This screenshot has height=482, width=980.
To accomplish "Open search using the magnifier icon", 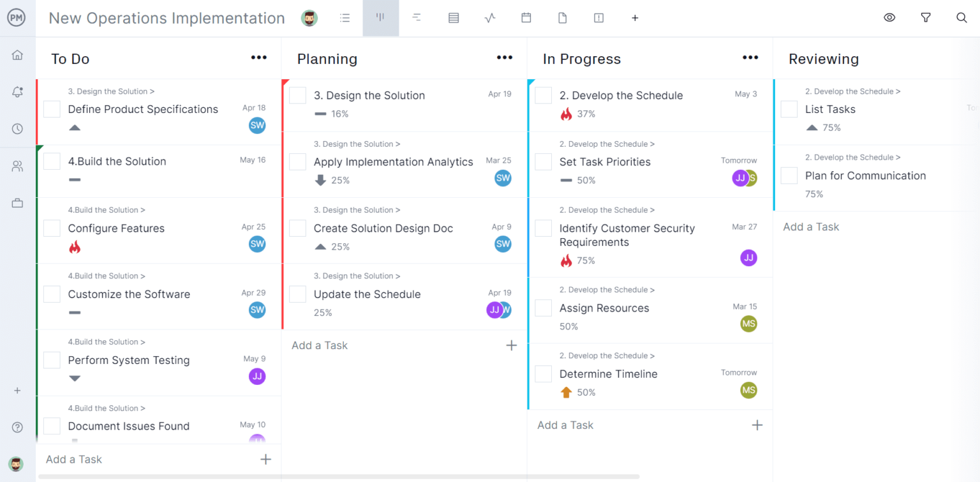I will click(x=961, y=18).
